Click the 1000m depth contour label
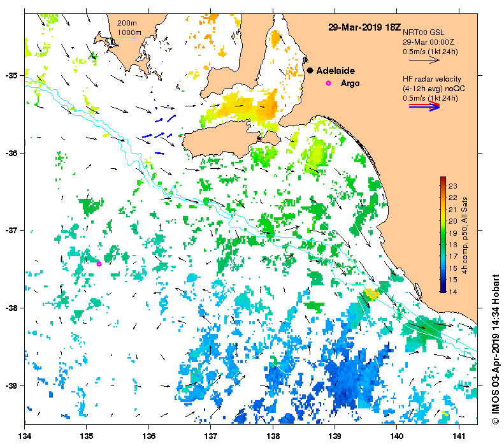 click(129, 32)
